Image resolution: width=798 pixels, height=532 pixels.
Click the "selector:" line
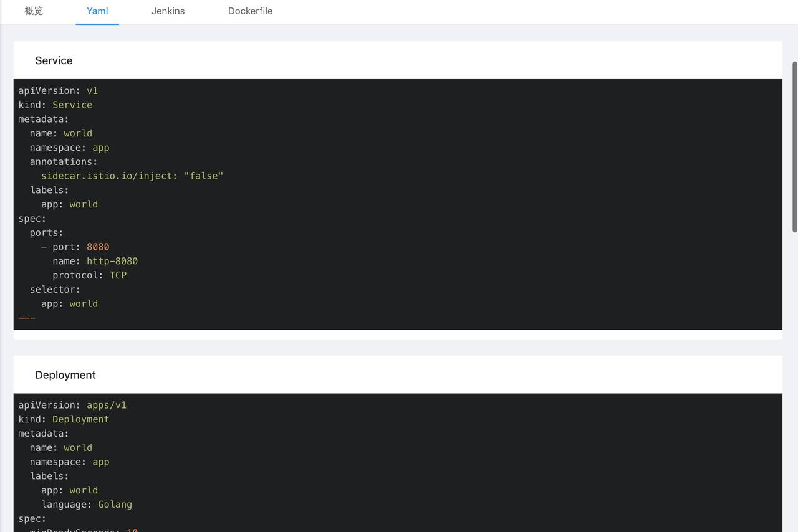tap(55, 290)
